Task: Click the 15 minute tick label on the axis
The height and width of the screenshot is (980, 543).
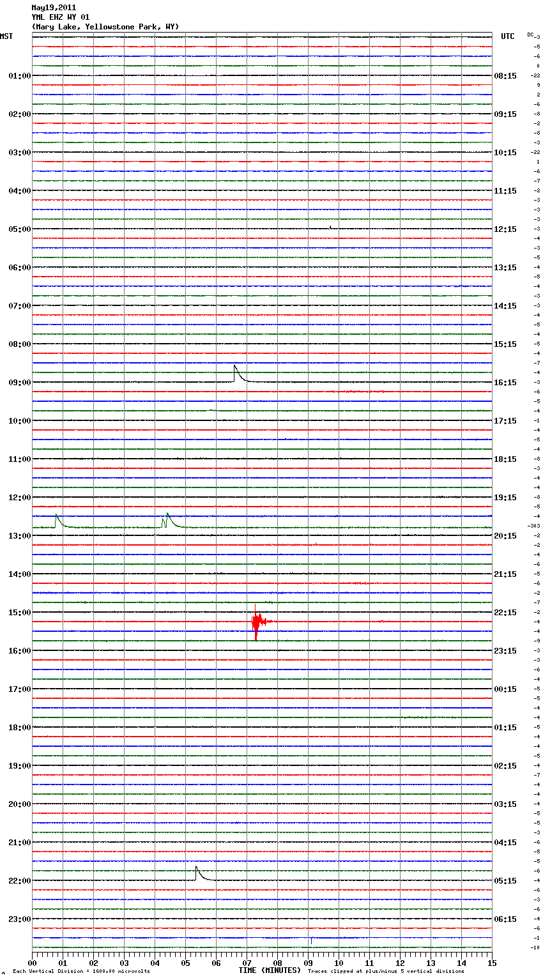Action: tap(491, 963)
